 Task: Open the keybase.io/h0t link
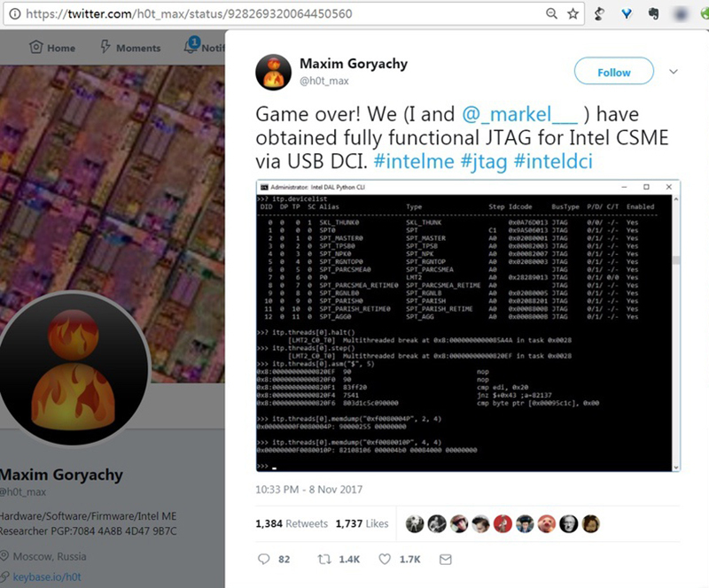(47, 577)
